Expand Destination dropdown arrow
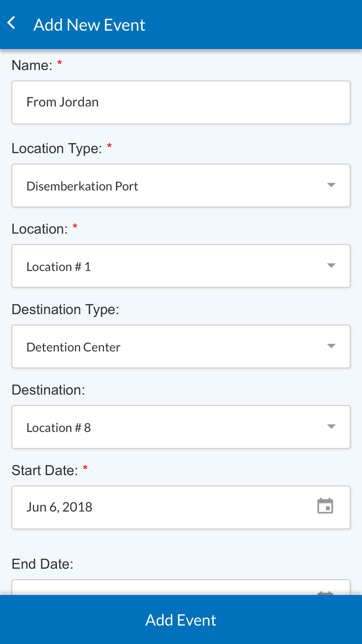 coord(331,426)
